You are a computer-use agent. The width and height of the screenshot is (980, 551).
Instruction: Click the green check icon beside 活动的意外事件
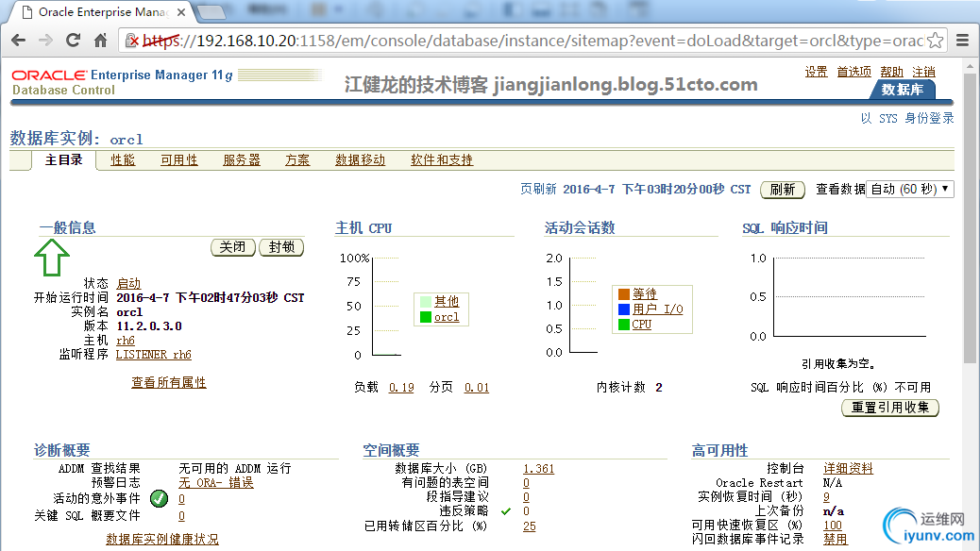coord(159,498)
